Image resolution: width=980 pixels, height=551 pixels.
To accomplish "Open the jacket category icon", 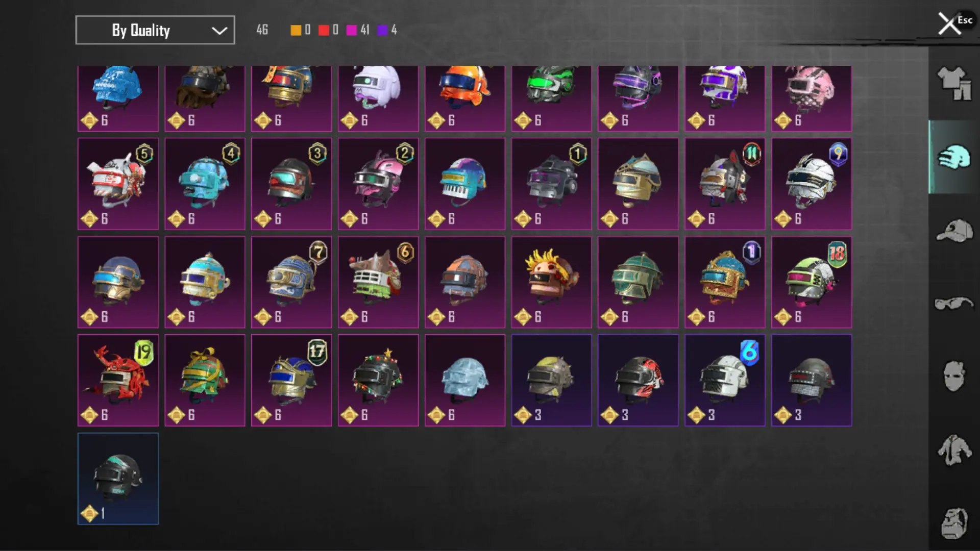I will coord(954,449).
